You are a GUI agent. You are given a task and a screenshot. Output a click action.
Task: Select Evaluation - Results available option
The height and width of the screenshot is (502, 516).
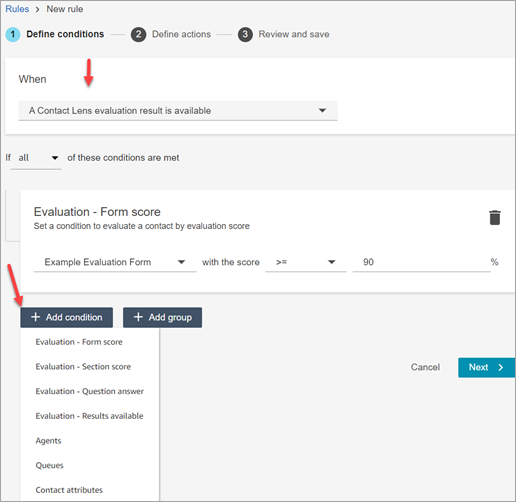[89, 416]
